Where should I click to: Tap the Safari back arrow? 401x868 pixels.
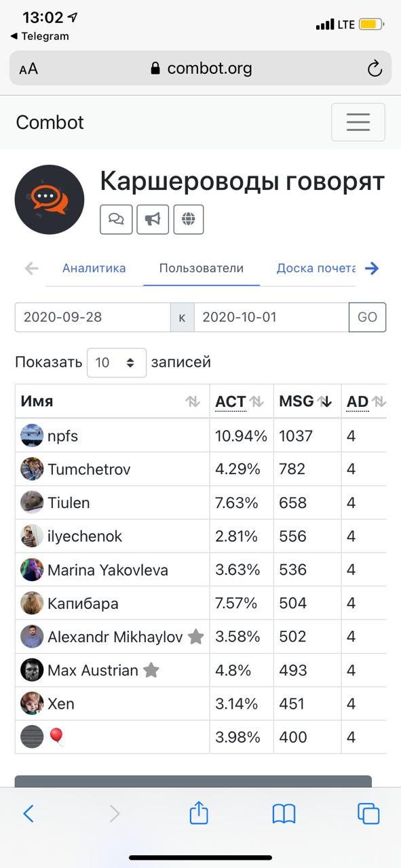pyautogui.click(x=28, y=813)
